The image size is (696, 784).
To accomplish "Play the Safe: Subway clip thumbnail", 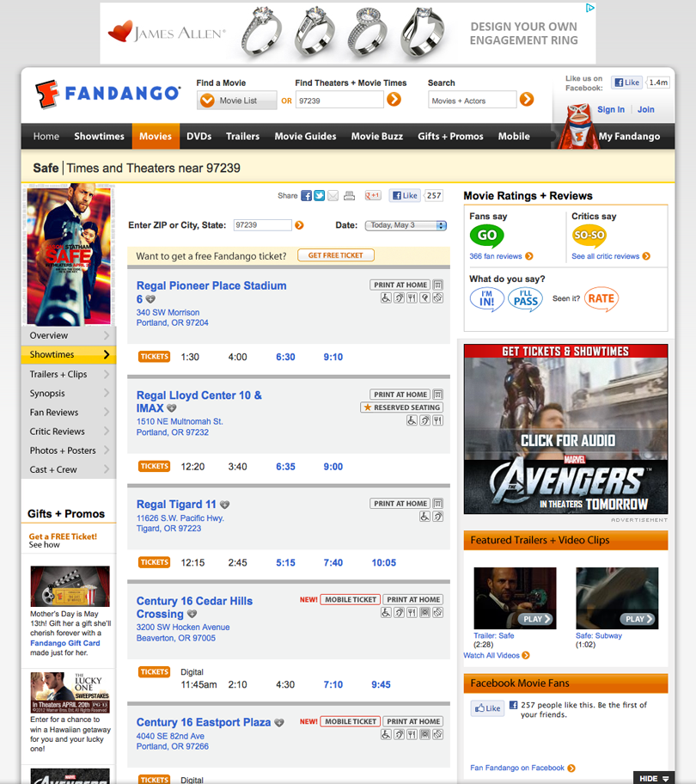I will click(x=617, y=598).
